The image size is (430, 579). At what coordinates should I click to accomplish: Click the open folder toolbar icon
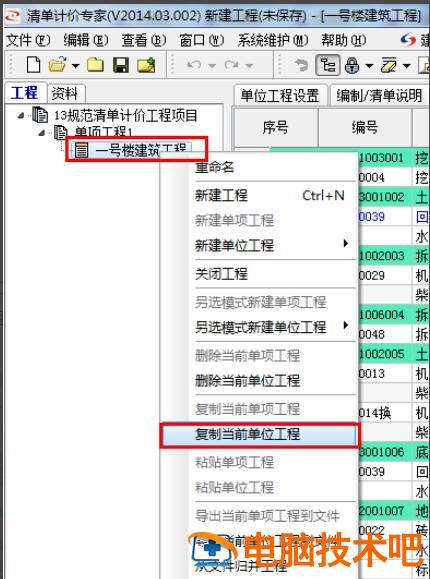click(58, 65)
